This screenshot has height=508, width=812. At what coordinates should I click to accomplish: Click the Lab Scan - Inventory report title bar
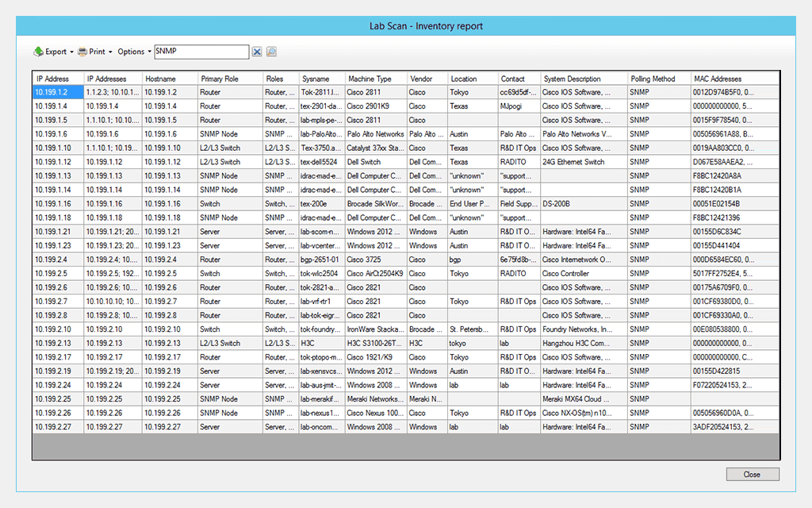tap(406, 26)
